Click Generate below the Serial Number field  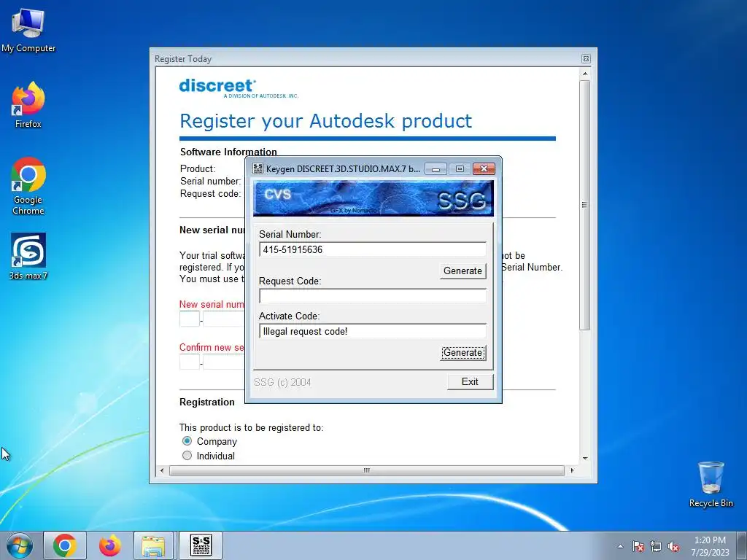tap(462, 271)
